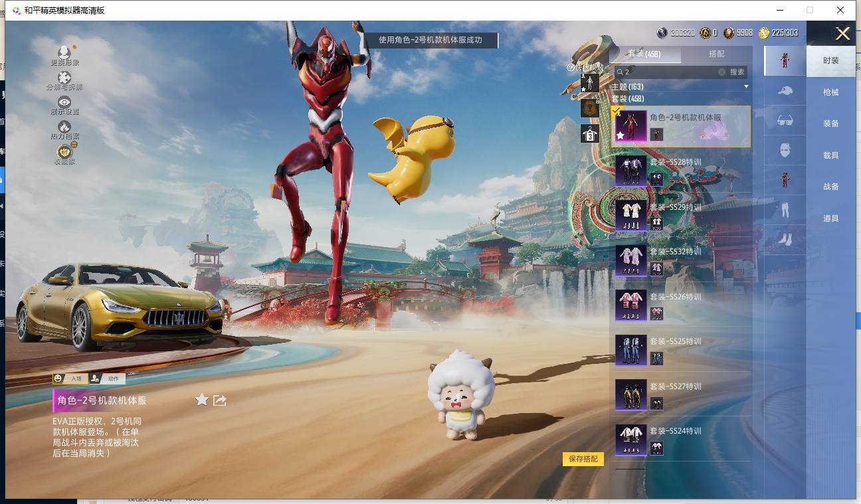Select the 入场 entrance emote tab
This screenshot has height=504, width=861.
(70, 378)
